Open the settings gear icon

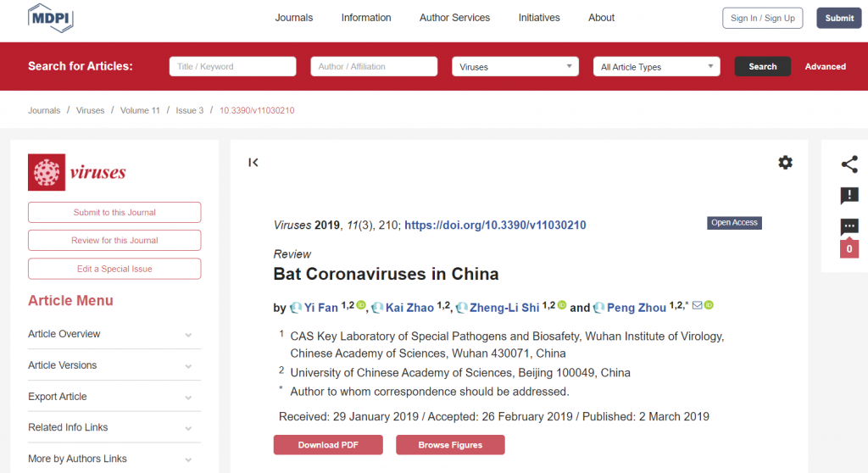[785, 163]
